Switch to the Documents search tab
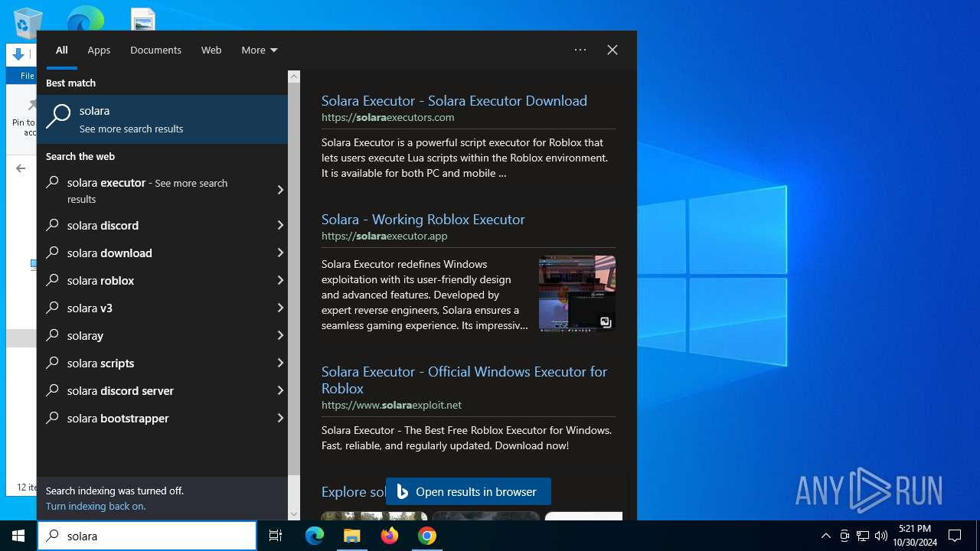 tap(155, 50)
